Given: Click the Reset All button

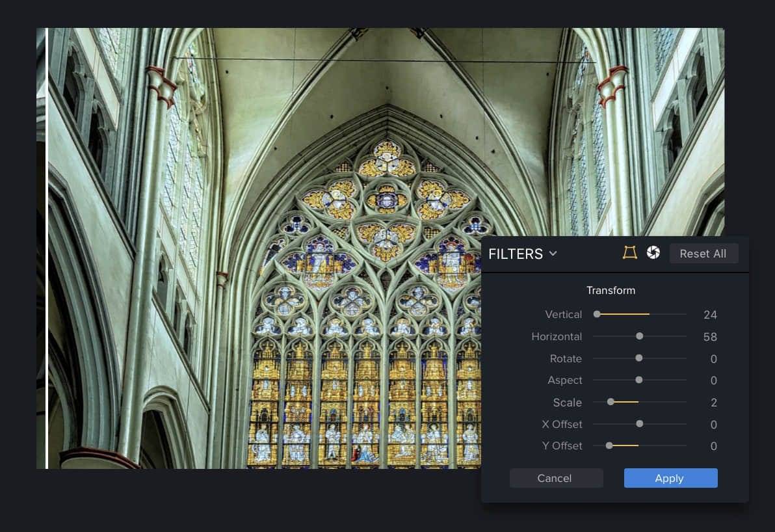Looking at the screenshot, I should click(703, 254).
